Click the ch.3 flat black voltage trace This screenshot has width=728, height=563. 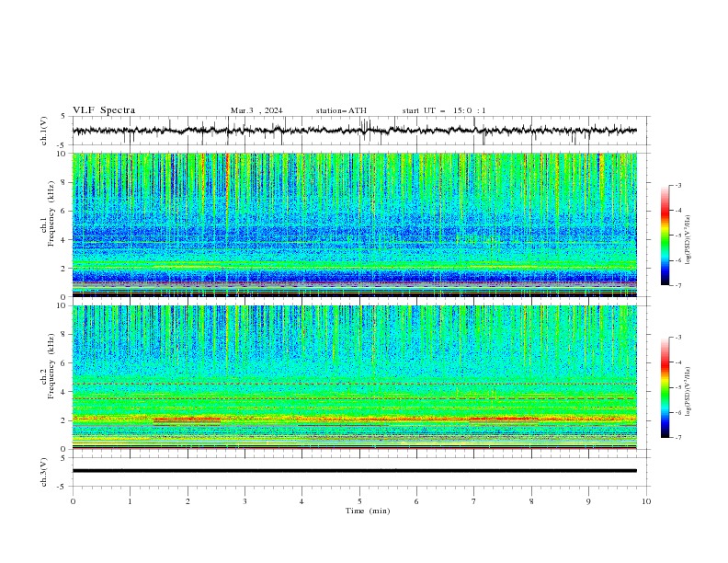[354, 471]
